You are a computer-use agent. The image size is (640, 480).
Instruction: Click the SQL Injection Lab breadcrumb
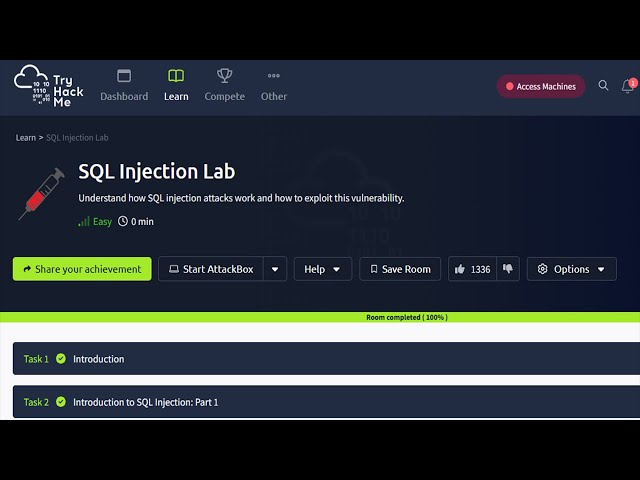coord(77,138)
